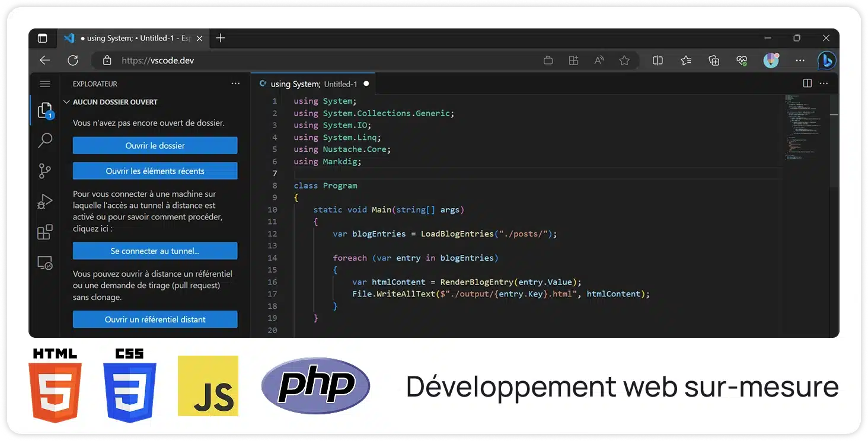Click the 'using Markdig;' line
The height and width of the screenshot is (441, 868).
tap(327, 161)
